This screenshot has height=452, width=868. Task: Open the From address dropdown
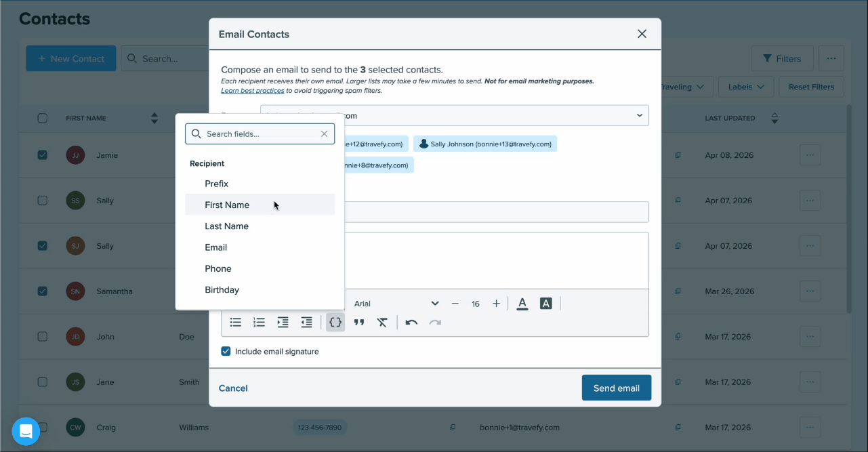[455, 115]
